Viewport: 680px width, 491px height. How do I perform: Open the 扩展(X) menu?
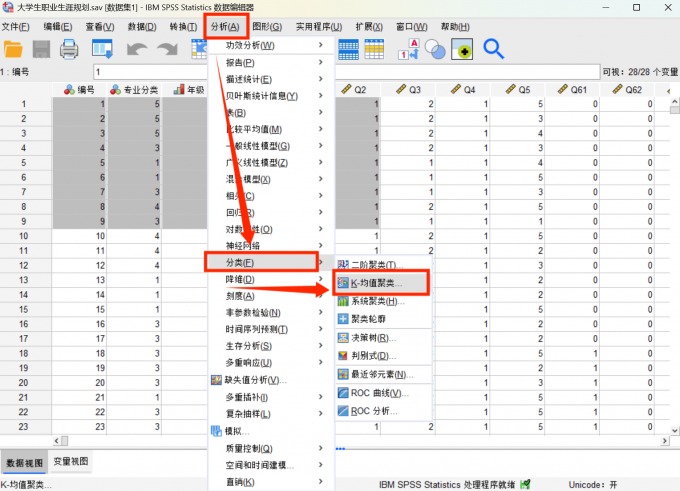369,27
